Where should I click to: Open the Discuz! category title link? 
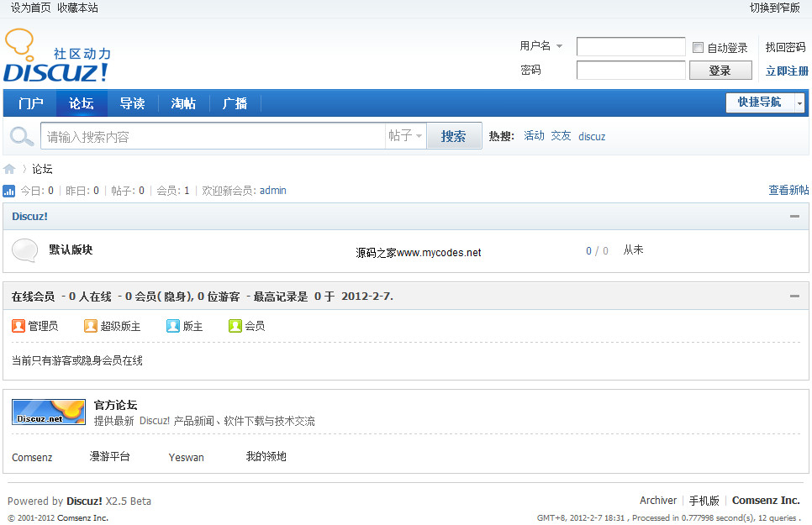pos(29,217)
